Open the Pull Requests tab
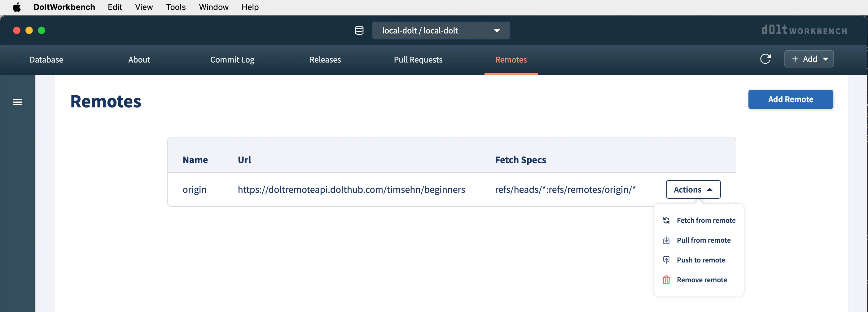The height and width of the screenshot is (312, 868). coord(418,60)
